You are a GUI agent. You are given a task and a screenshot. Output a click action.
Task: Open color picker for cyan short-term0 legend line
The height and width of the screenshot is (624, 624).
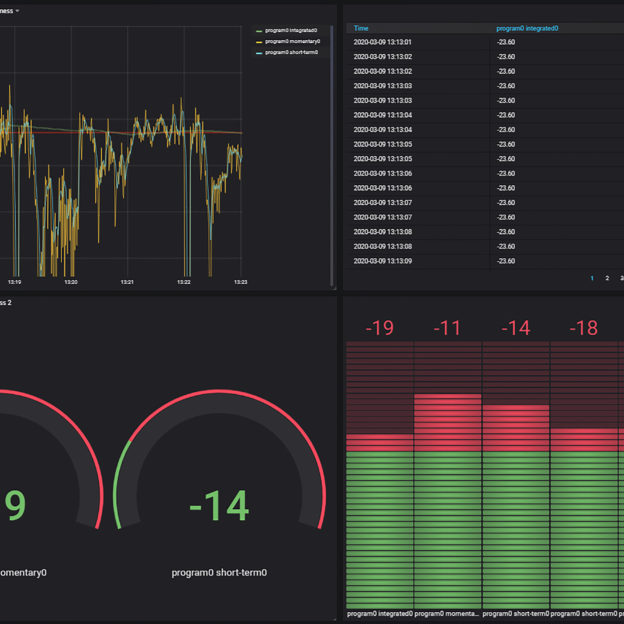(259, 53)
